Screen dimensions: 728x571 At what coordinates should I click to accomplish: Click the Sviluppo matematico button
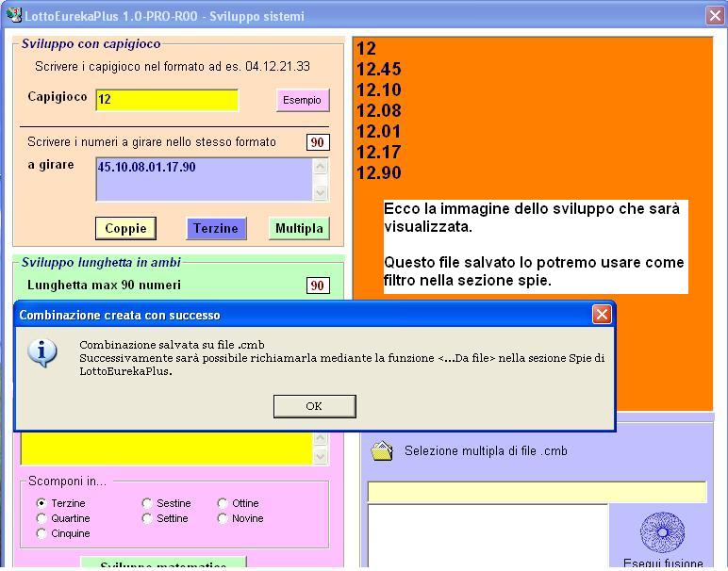pos(163,563)
